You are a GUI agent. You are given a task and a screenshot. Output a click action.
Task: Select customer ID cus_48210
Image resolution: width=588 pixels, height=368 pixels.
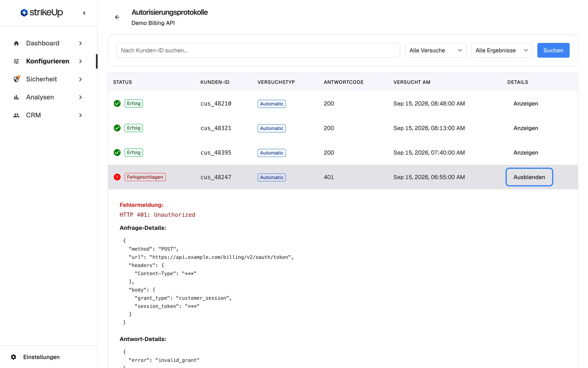[x=216, y=104]
